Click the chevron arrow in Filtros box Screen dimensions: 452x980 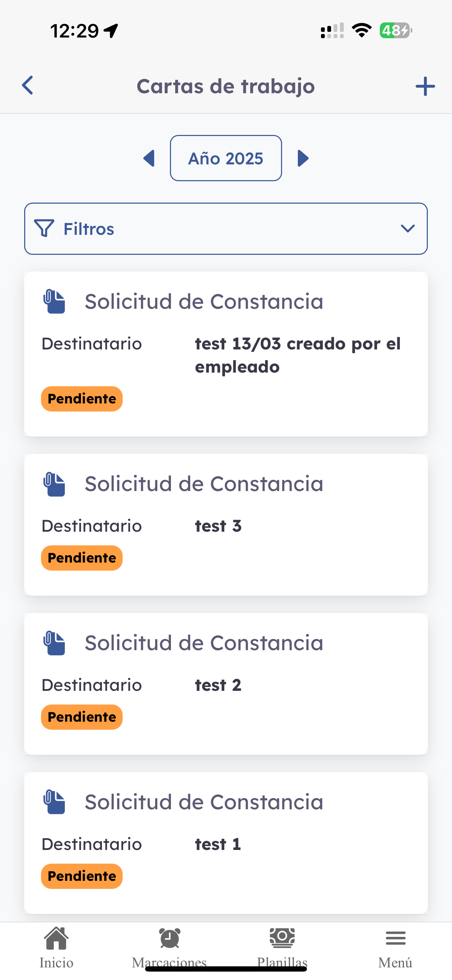pos(408,228)
